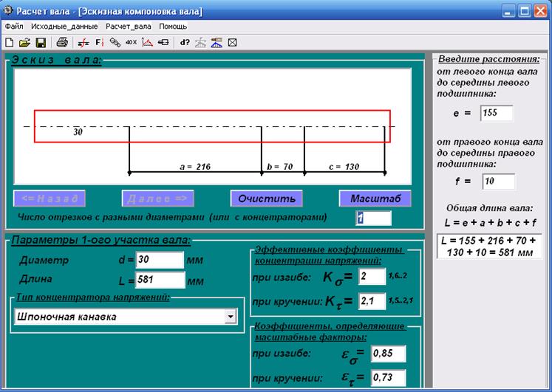The height and width of the screenshot is (392, 552).
Task: Click the application gear icon in title bar
Action: pos(7,10)
